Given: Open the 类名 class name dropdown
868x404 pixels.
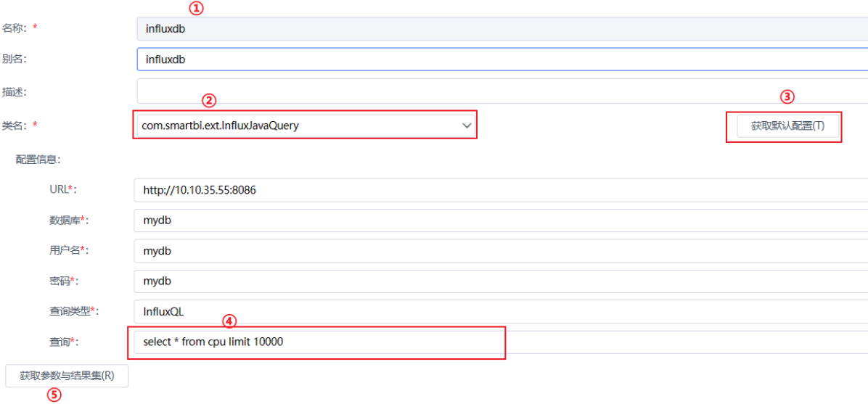Looking at the screenshot, I should pos(305,125).
